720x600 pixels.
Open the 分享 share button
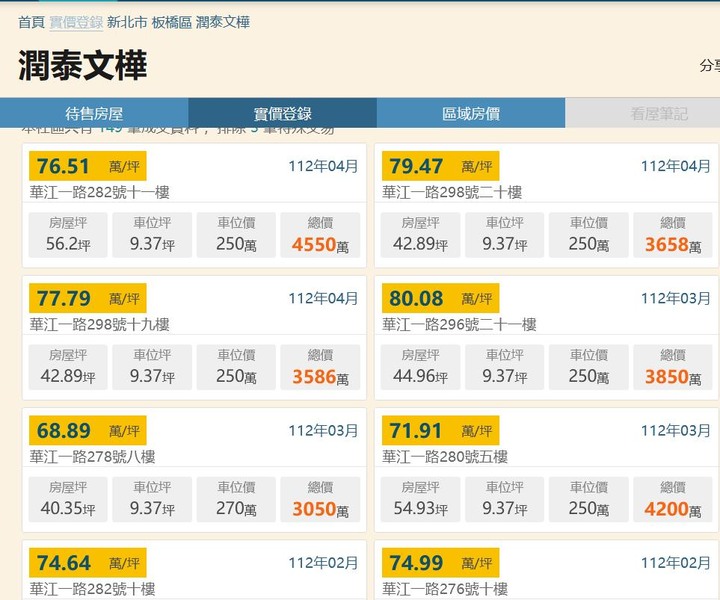tap(709, 66)
